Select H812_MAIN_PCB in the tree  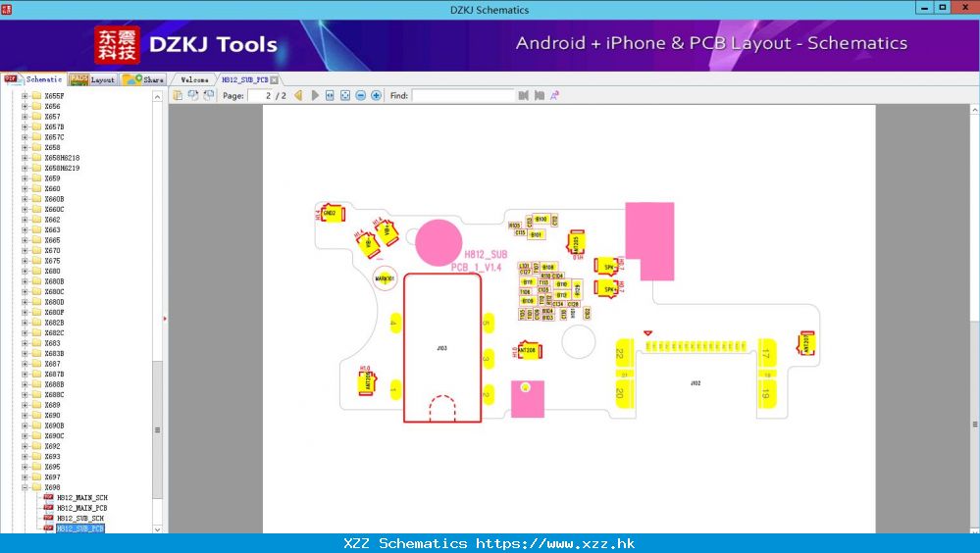click(x=81, y=508)
